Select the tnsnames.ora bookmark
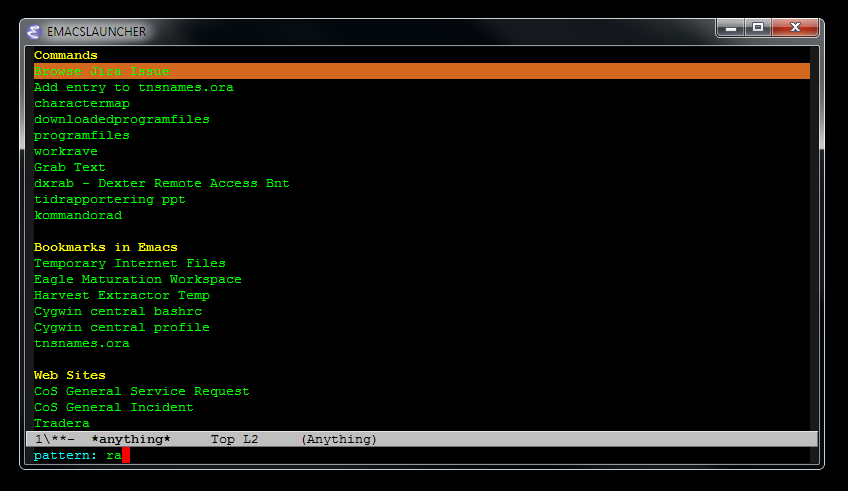 [82, 343]
